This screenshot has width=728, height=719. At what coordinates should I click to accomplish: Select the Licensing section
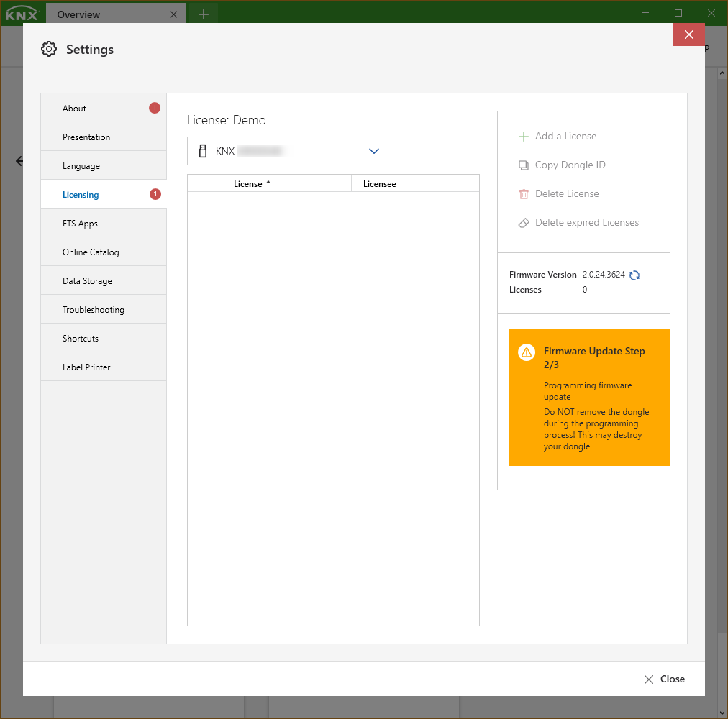[104, 194]
